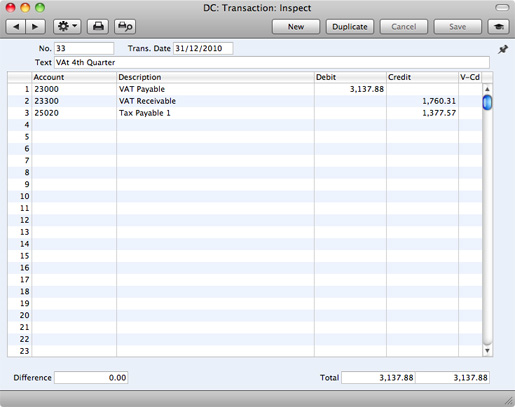The image size is (515, 407).
Task: Click the scroll down arrow in grid
Action: coord(487,351)
